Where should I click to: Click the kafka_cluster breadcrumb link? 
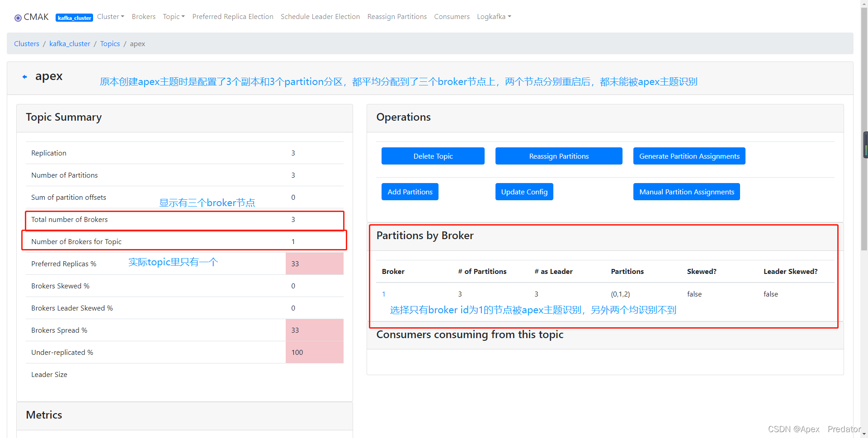(x=70, y=44)
